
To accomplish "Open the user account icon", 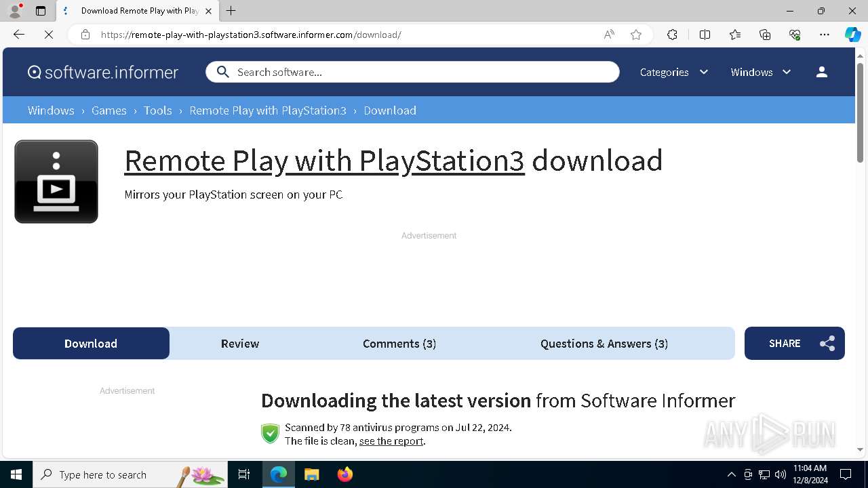I will (822, 72).
